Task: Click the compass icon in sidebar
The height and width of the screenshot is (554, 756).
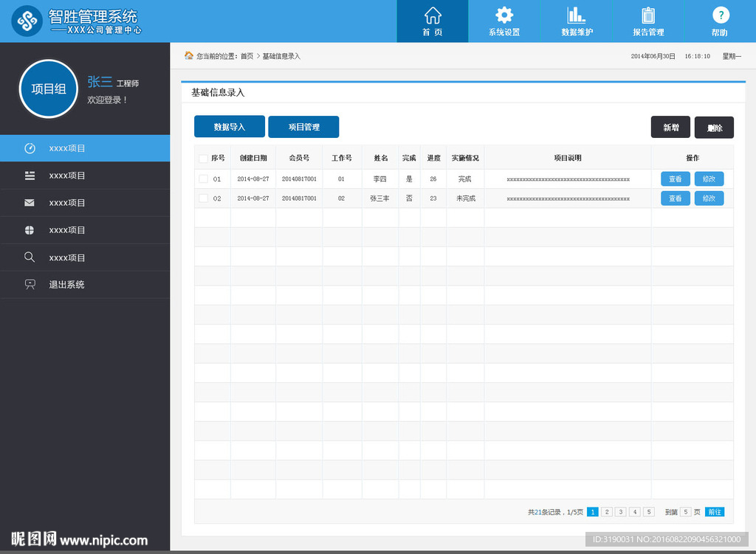Action: pos(30,148)
